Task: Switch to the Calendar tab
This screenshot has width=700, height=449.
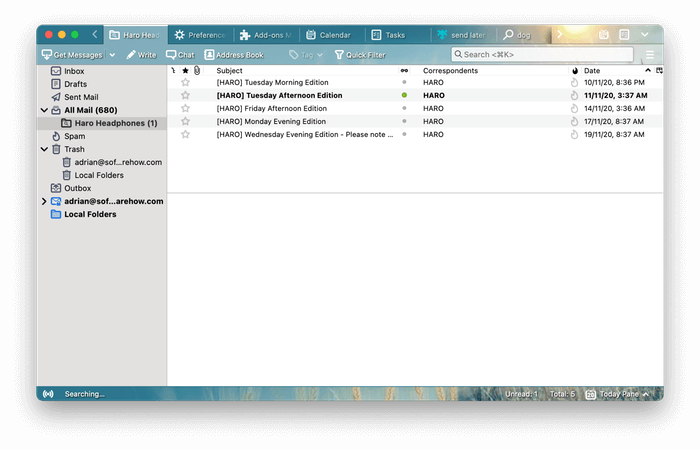Action: (x=328, y=35)
